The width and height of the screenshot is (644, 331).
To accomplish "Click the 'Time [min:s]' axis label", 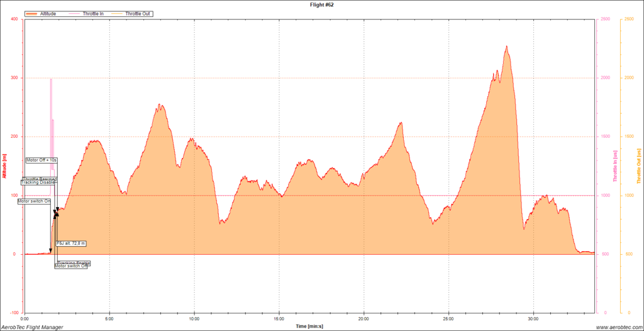I will point(309,327).
